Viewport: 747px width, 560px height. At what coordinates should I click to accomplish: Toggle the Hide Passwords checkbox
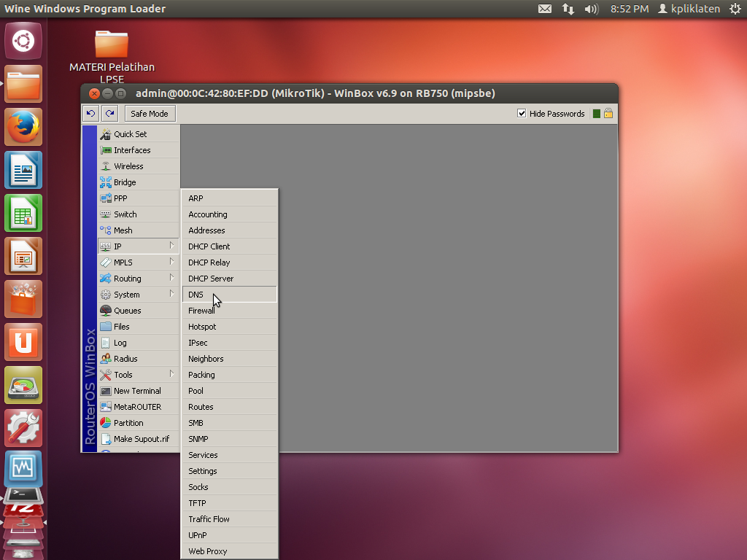522,113
